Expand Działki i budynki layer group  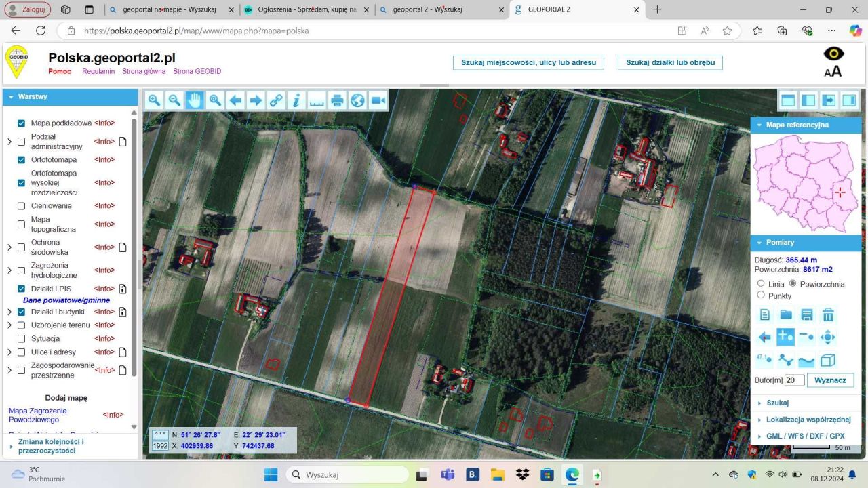click(x=9, y=312)
